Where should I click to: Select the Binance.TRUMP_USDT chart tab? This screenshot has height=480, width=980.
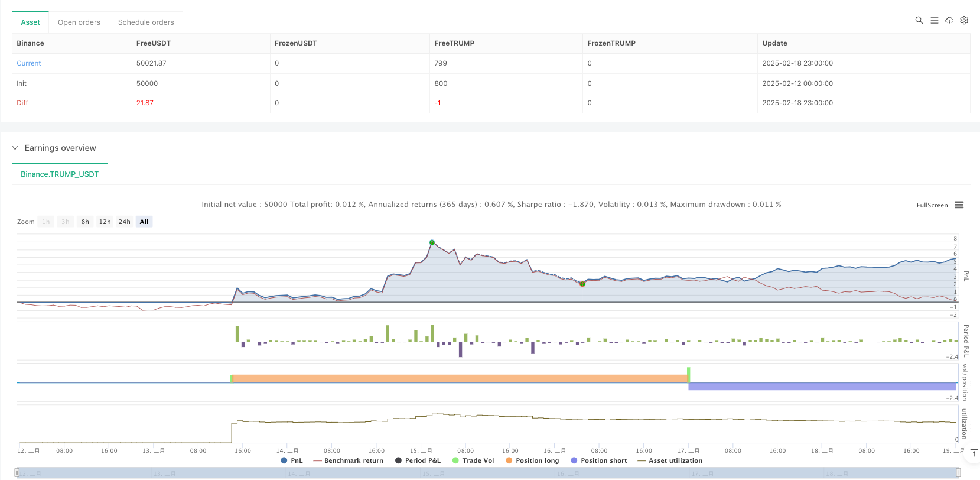click(60, 174)
